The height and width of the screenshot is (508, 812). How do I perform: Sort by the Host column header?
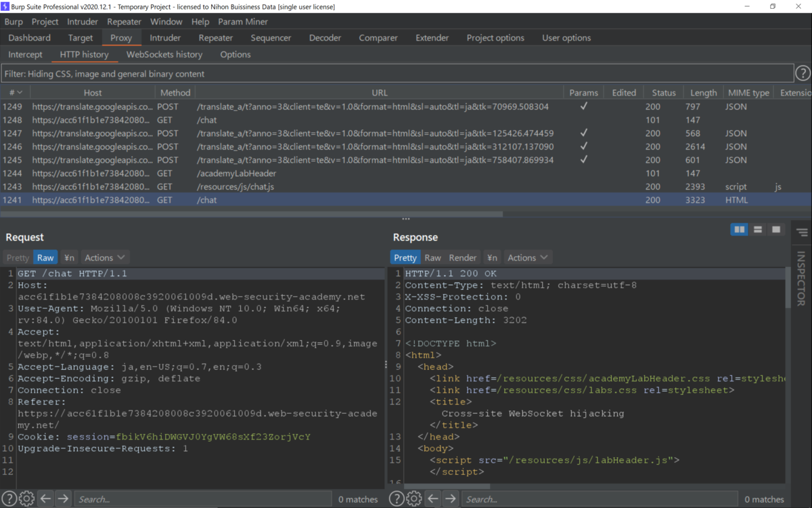[x=93, y=92]
